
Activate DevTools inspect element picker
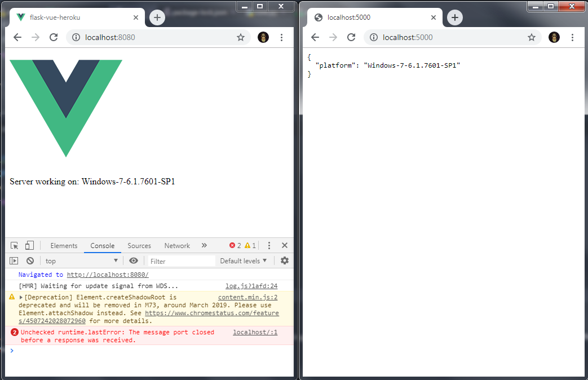tap(14, 245)
